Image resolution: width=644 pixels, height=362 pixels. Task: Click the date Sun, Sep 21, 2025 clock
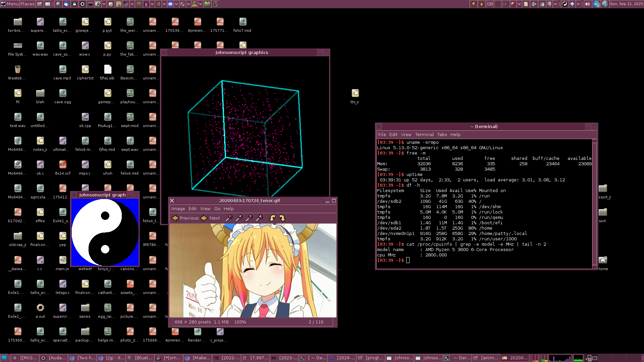627,4
